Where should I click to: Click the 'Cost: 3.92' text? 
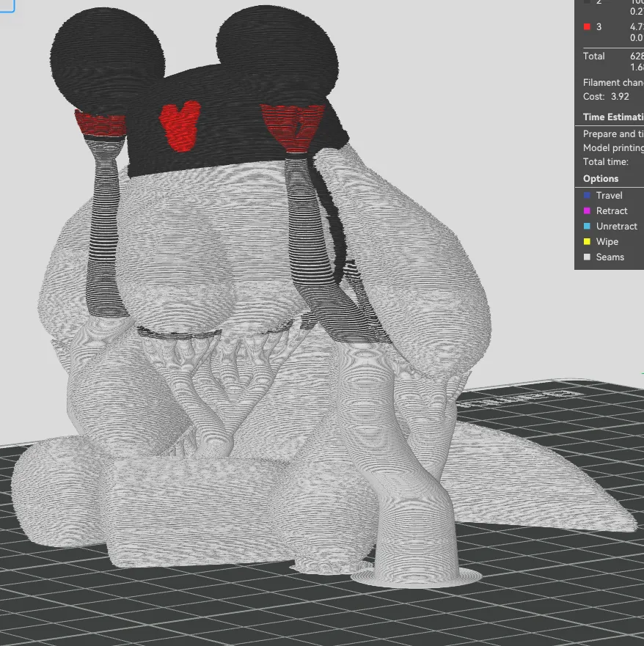tap(606, 96)
